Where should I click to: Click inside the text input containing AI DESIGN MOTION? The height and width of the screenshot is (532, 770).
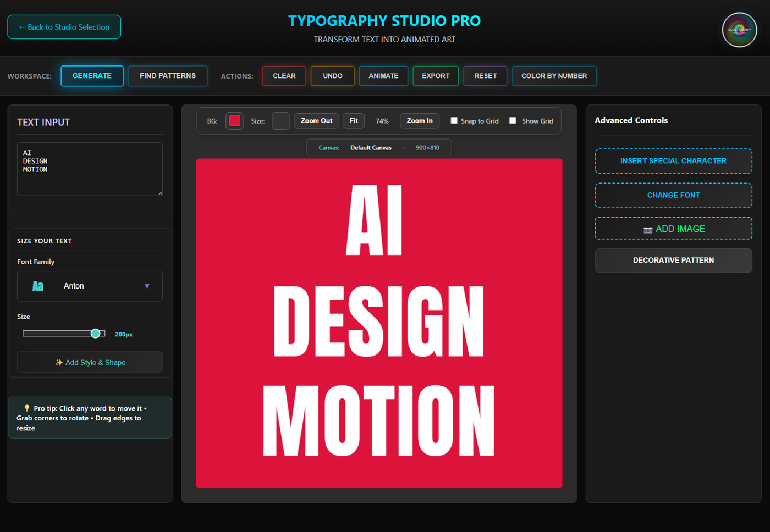[90, 169]
